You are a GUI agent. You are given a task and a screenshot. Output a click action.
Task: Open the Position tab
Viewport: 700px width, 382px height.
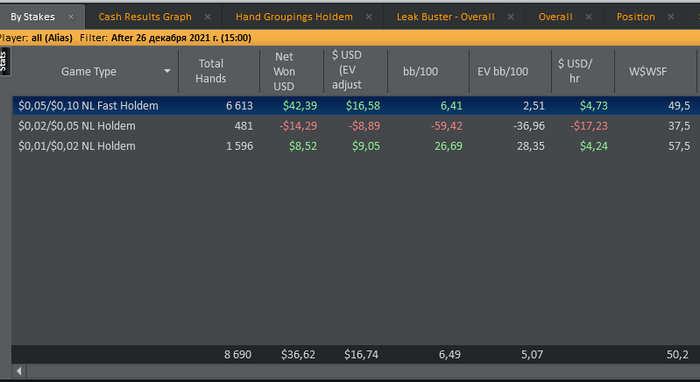click(x=636, y=17)
